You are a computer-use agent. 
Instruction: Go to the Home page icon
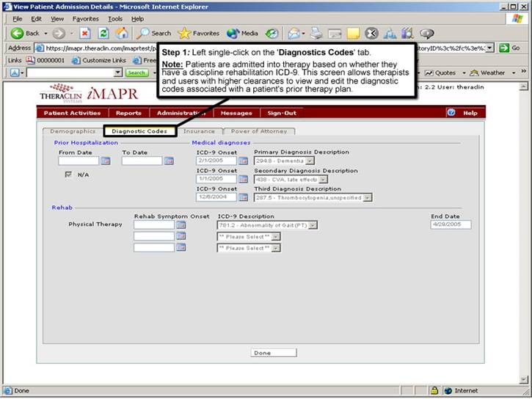[x=122, y=33]
